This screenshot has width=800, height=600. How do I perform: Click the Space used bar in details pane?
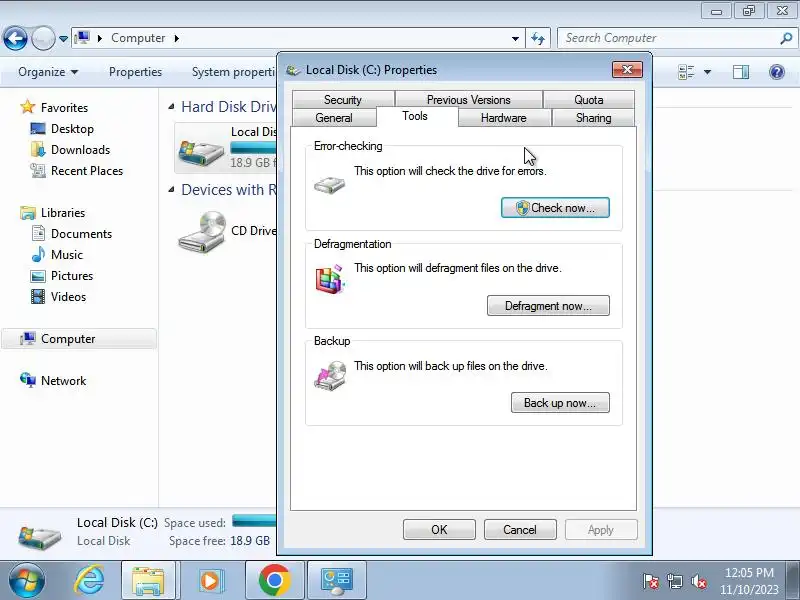[254, 521]
